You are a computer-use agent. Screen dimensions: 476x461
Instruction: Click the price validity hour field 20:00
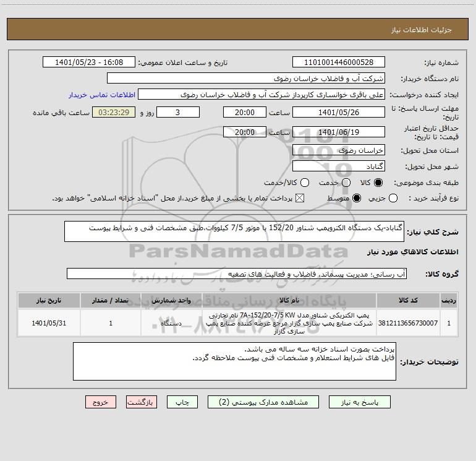pyautogui.click(x=244, y=132)
